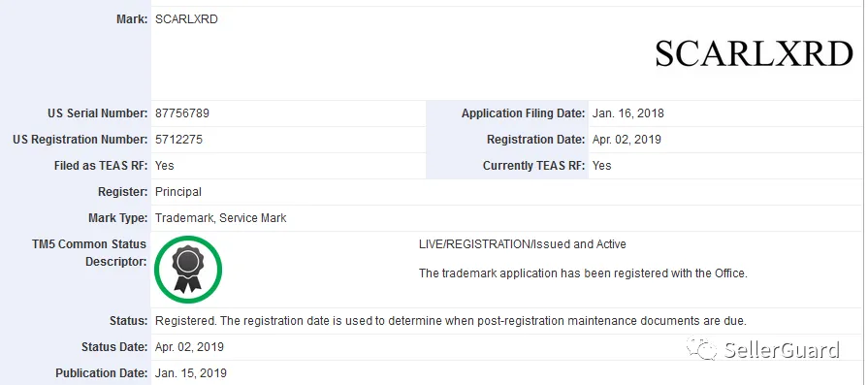Click the TM5 Common Status Descriptor label
Image resolution: width=868 pixels, height=385 pixels.
(x=89, y=253)
